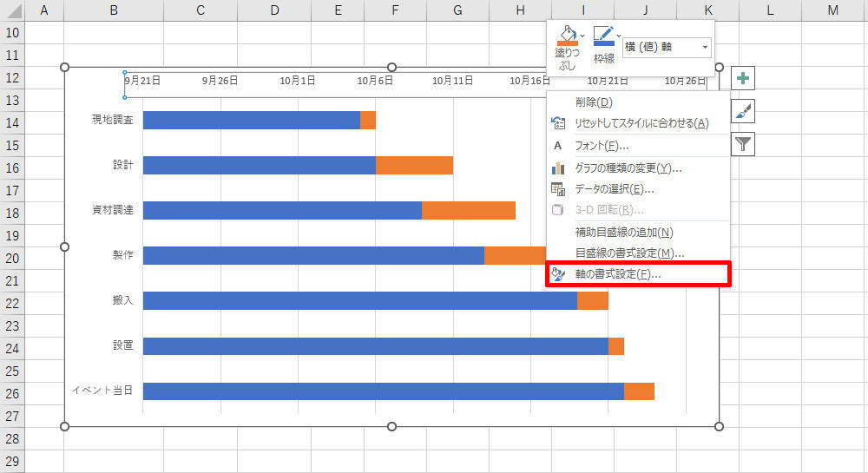The image size is (868, 473).
Task: Click the orange segment of イベント当日 bar
Action: pyautogui.click(x=640, y=391)
